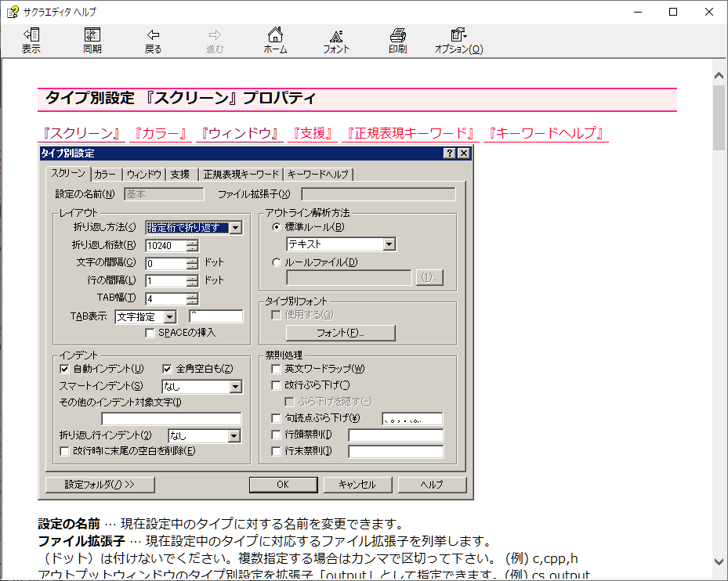Toggle the SPACEの挿入 checkbox
Screen dimensions: 728x581
[x=150, y=334]
